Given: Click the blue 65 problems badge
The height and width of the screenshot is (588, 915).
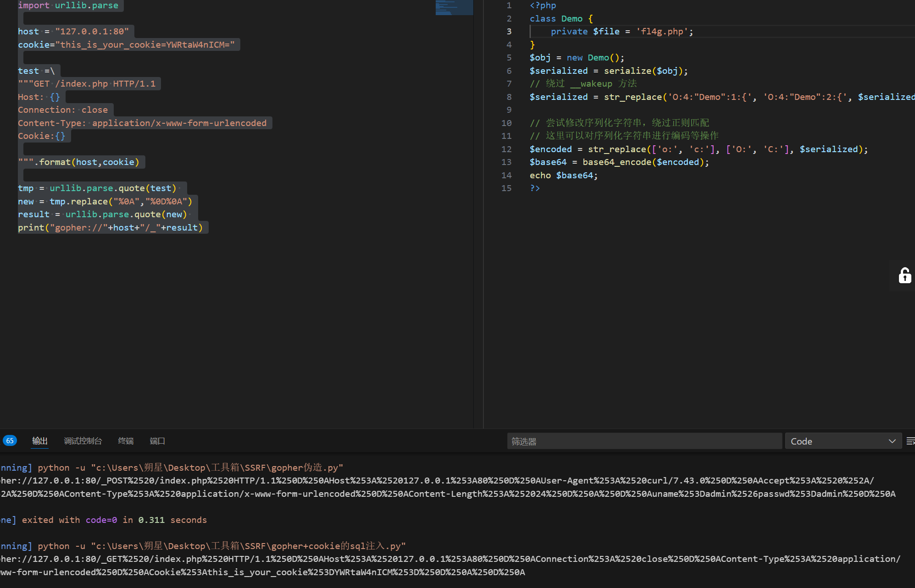Looking at the screenshot, I should click(x=10, y=440).
